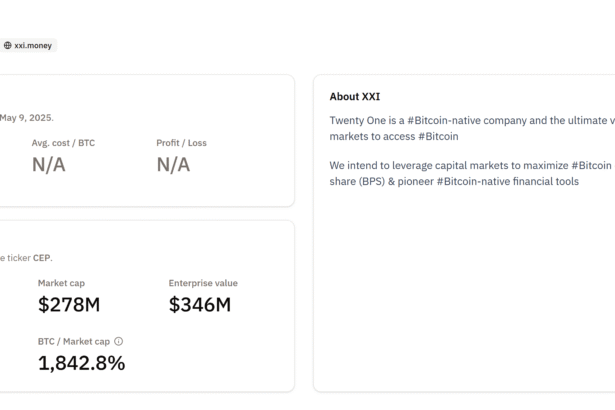The height and width of the screenshot is (410, 615).
Task: Click the globe icon beside xxi.money
Action: pos(8,45)
